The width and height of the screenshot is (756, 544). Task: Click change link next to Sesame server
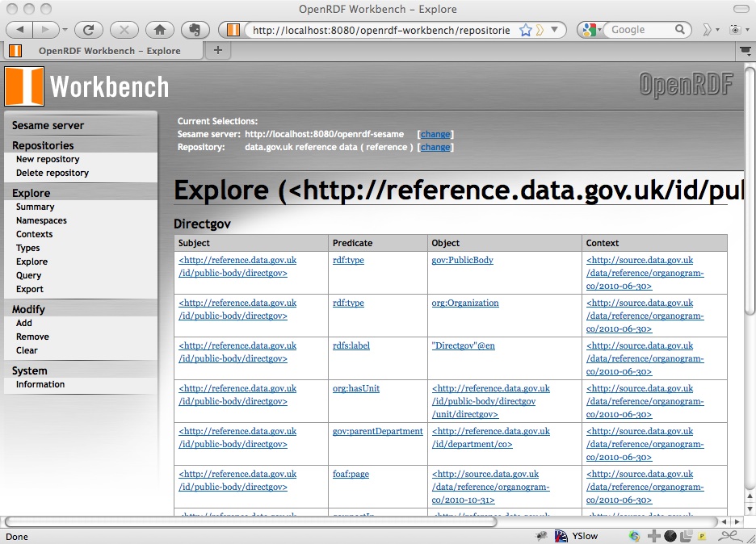coord(435,134)
